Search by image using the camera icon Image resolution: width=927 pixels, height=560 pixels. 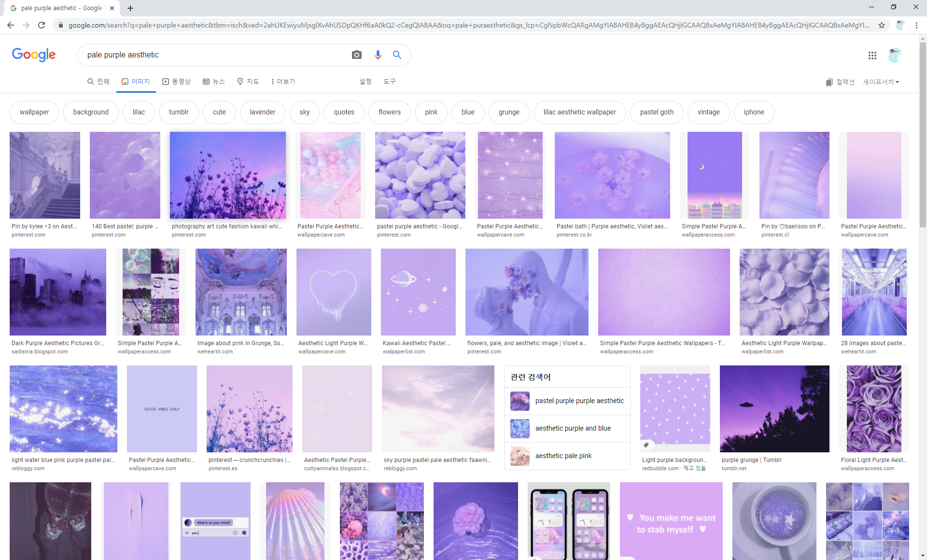[356, 55]
